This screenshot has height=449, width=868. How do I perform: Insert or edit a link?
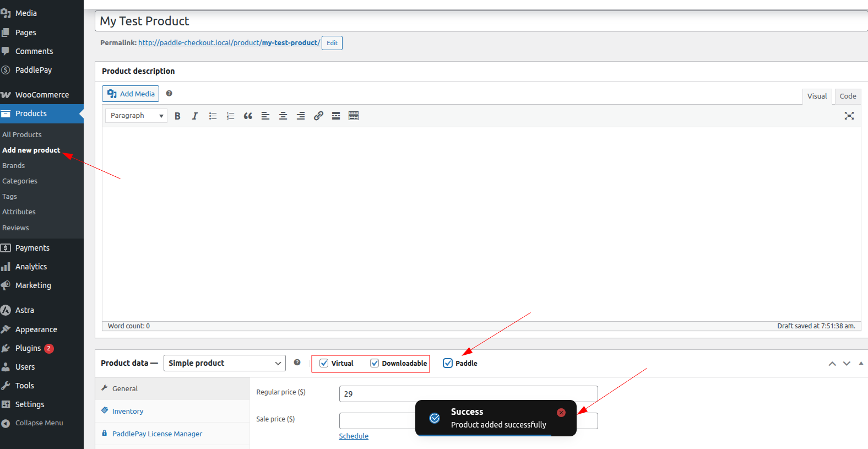(318, 116)
